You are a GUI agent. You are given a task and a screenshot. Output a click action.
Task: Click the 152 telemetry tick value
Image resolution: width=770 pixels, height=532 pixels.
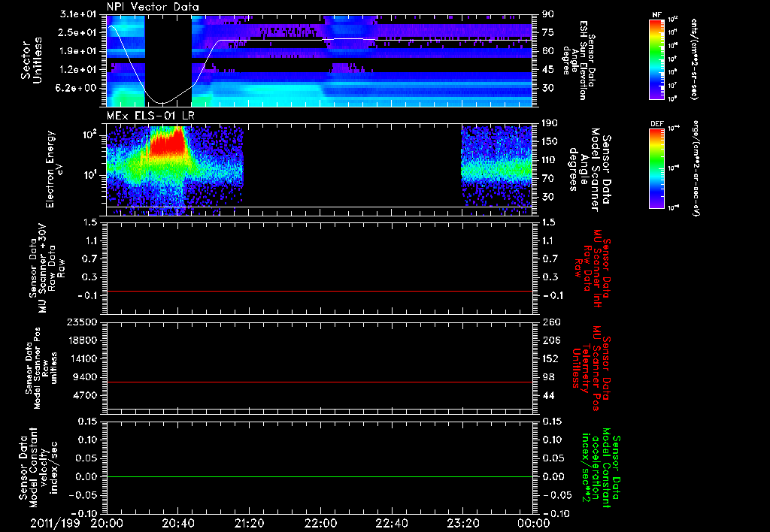pos(550,358)
